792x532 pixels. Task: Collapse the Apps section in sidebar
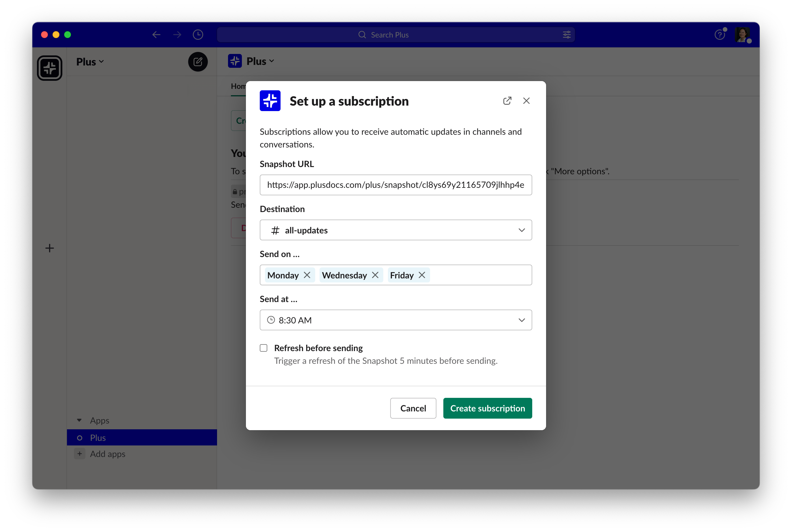(79, 420)
